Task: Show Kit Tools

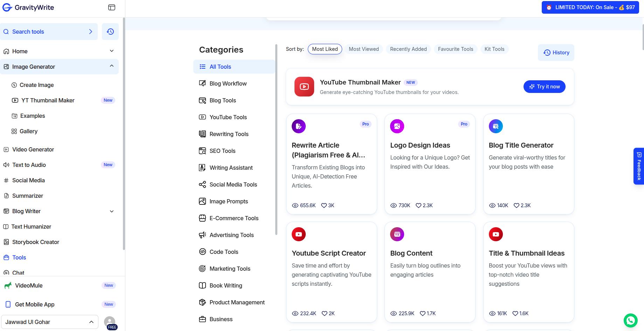Action: [494, 49]
